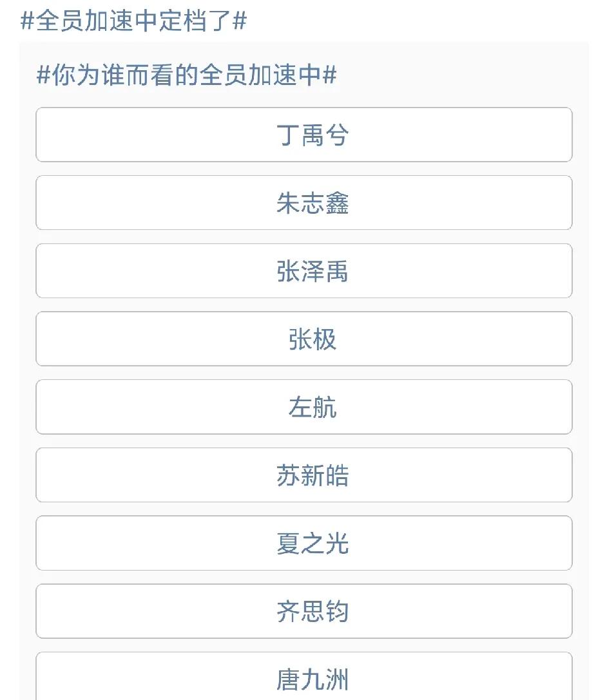Select the partially visible 唐九洲 option
This screenshot has height=700, width=607.
(303, 676)
